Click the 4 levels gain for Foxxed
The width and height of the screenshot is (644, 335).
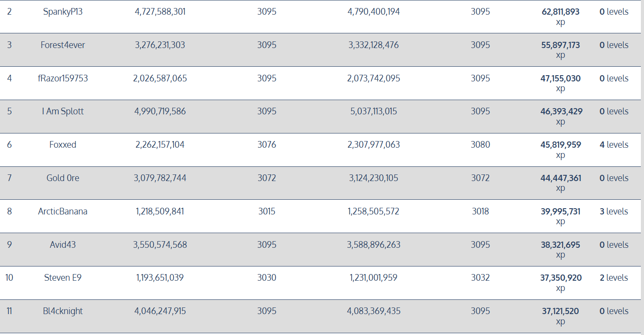(614, 145)
